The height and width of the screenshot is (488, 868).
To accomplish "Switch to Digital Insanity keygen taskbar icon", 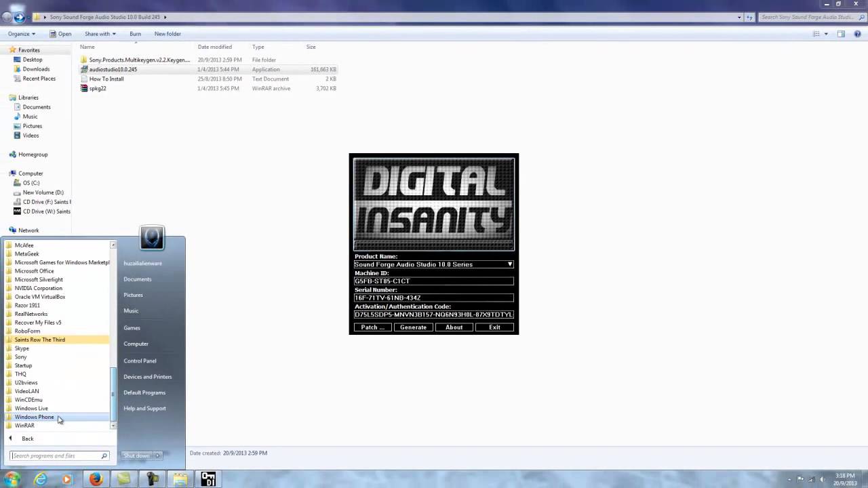I will coord(208,479).
